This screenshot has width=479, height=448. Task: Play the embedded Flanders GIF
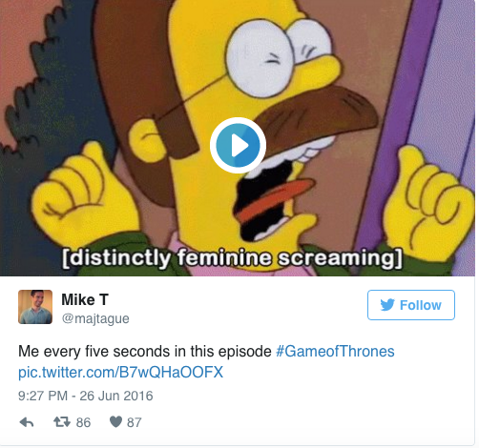click(238, 145)
